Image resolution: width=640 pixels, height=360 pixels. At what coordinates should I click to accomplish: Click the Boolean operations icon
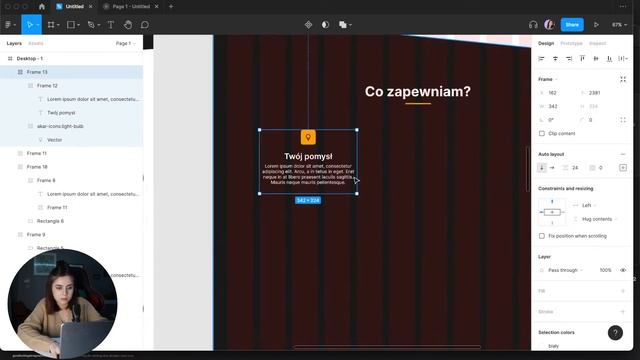[342, 25]
